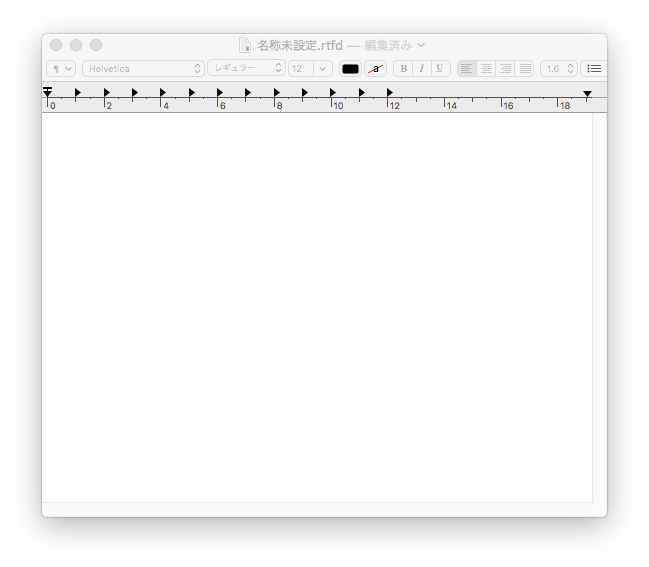The width and height of the screenshot is (649, 567).
Task: Toggle italic formatting
Action: 422,69
